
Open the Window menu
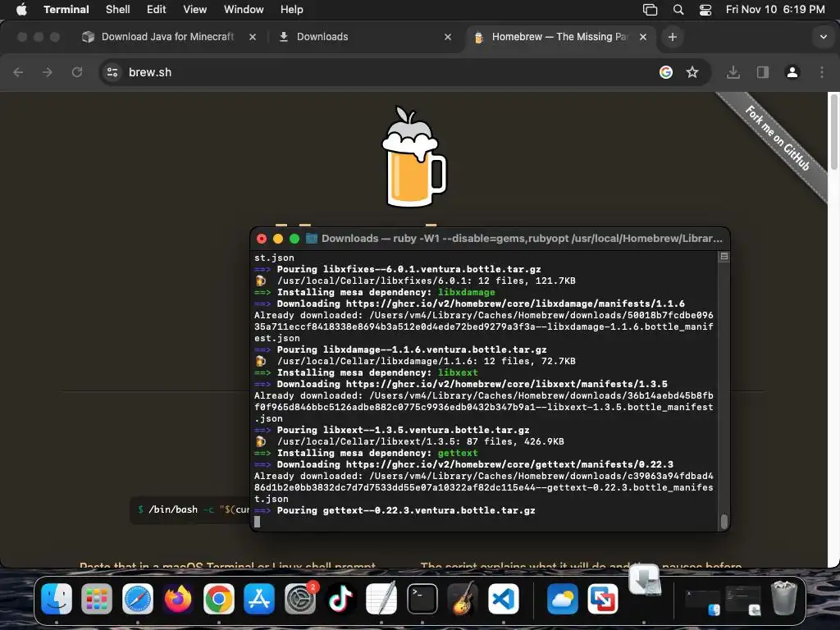coord(243,9)
